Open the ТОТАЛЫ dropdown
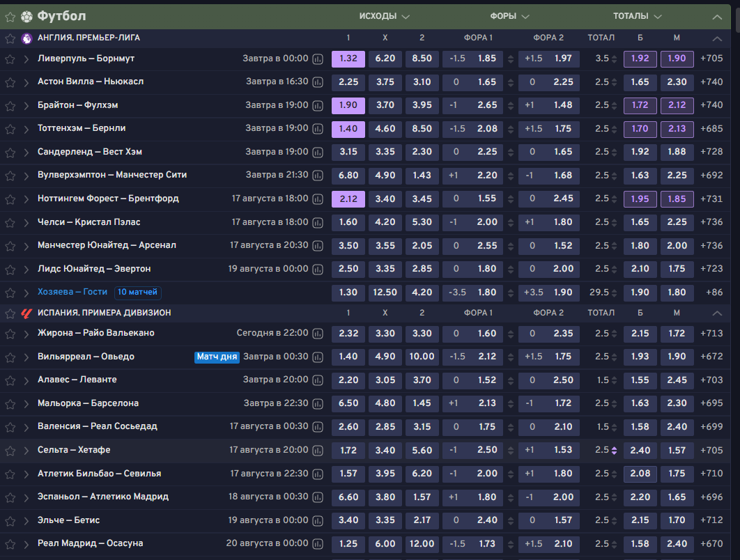Image resolution: width=740 pixels, height=560 pixels. (637, 16)
